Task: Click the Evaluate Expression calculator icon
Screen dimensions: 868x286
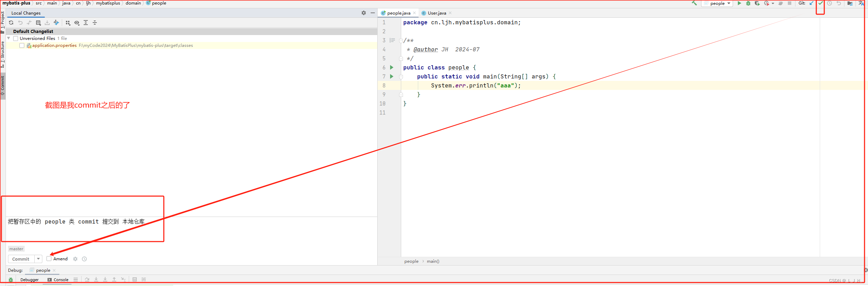Action: pos(135,279)
